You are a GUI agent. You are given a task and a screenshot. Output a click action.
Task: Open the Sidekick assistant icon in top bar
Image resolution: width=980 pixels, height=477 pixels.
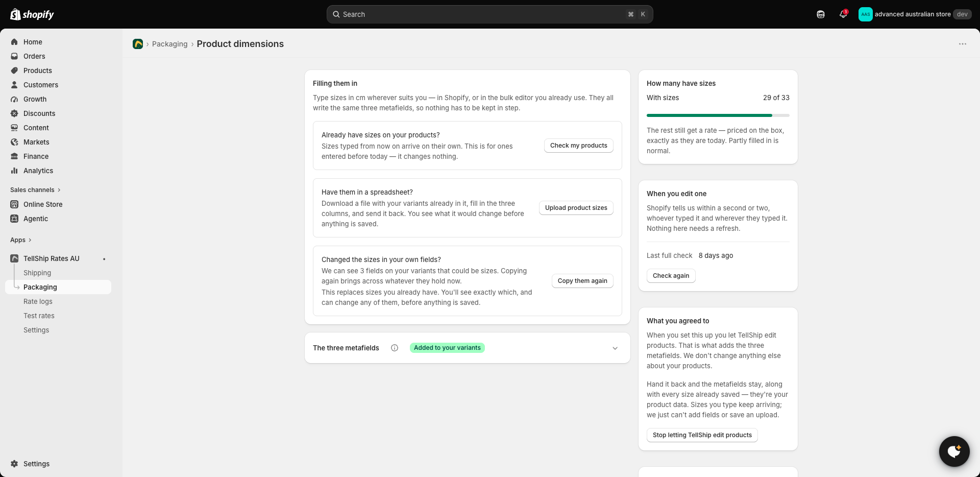821,14
